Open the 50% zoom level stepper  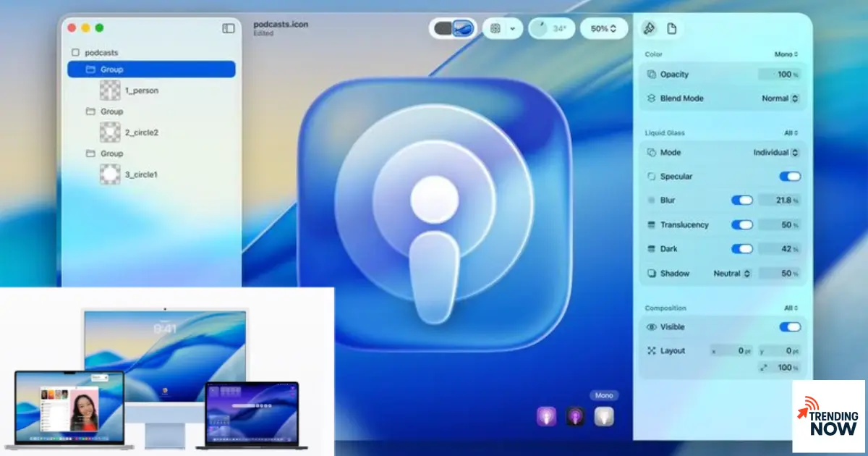tap(604, 29)
